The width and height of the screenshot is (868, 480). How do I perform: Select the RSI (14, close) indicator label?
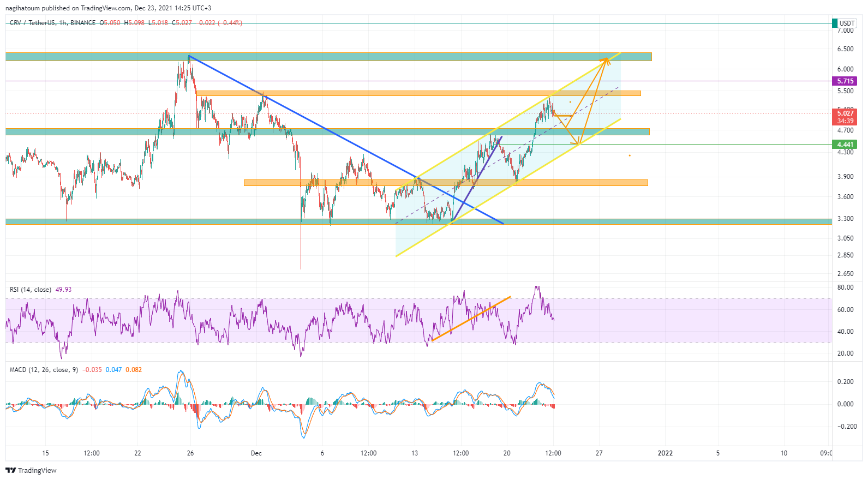31,290
